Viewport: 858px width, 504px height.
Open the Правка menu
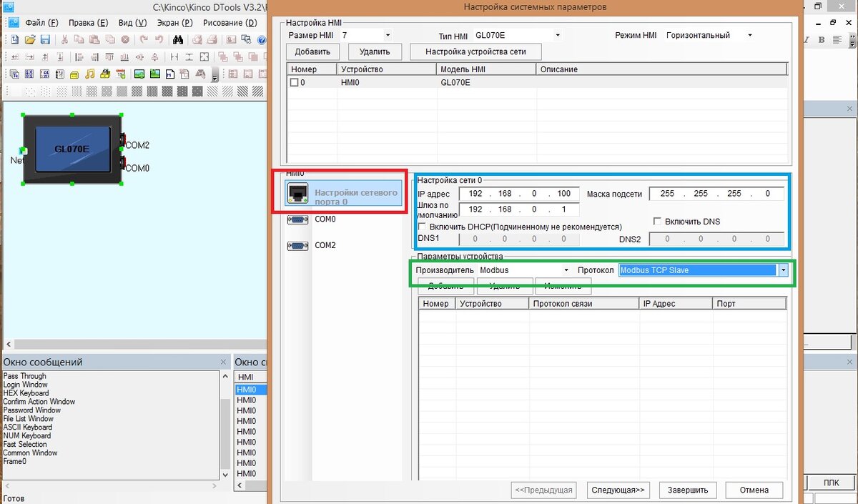(x=89, y=22)
